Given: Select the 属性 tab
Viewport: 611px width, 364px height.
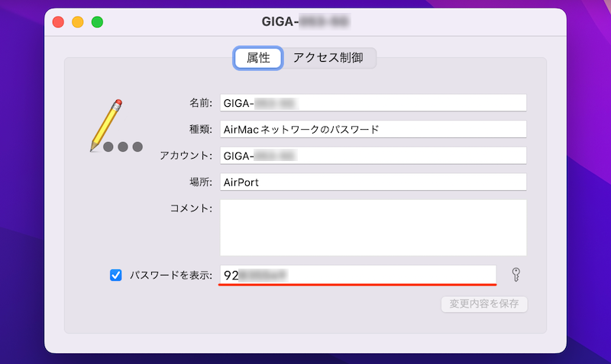Looking at the screenshot, I should pos(259,58).
